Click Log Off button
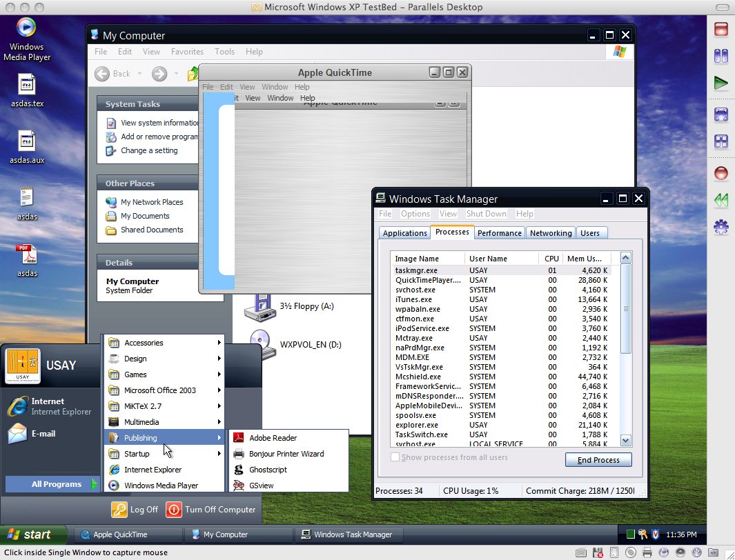 (x=135, y=510)
